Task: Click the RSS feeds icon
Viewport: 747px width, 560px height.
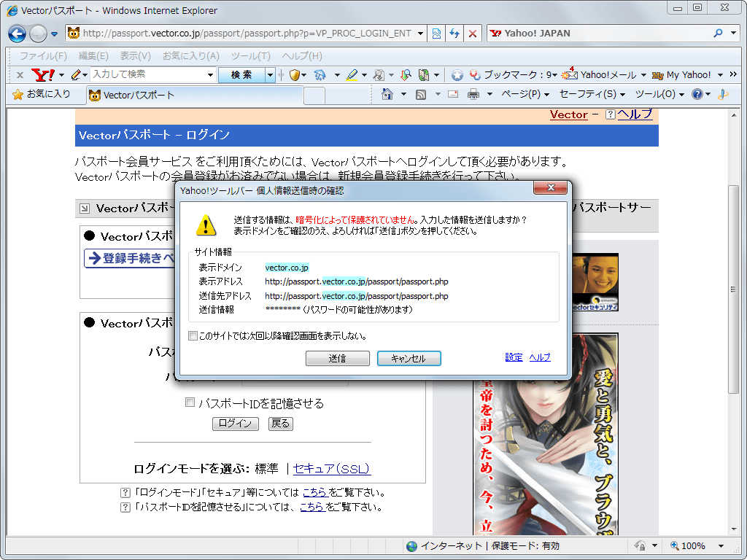Action: [x=421, y=94]
